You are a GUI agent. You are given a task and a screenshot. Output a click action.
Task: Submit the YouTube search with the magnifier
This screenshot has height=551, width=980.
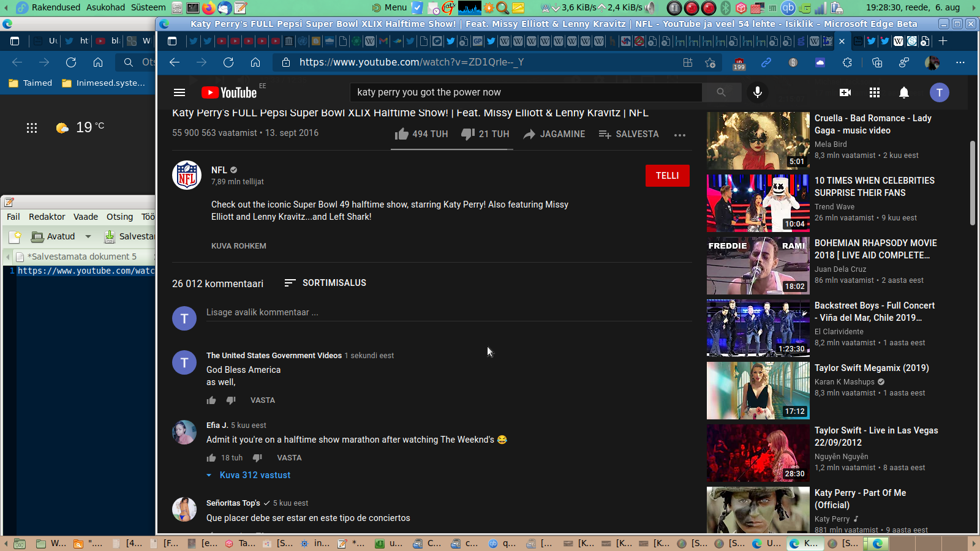tap(721, 92)
